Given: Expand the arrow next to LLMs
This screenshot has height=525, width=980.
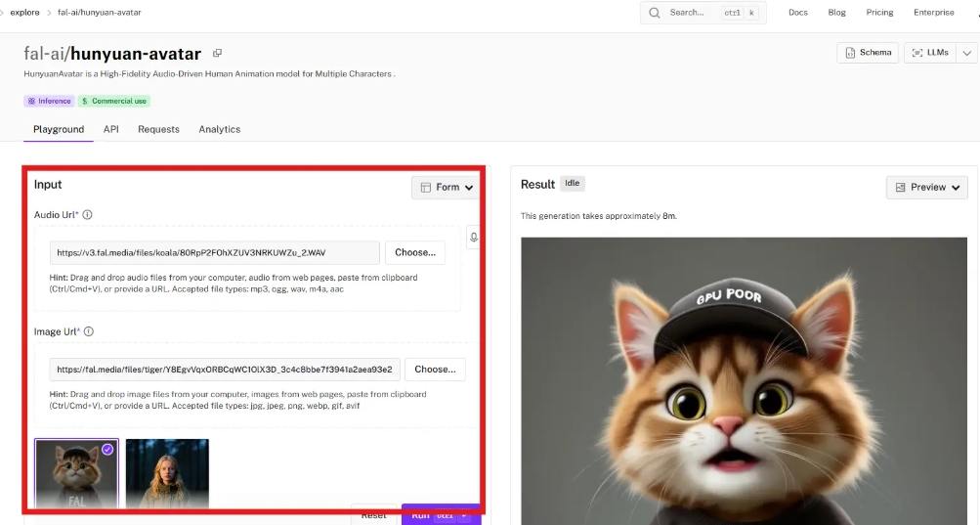Looking at the screenshot, I should click(x=966, y=53).
